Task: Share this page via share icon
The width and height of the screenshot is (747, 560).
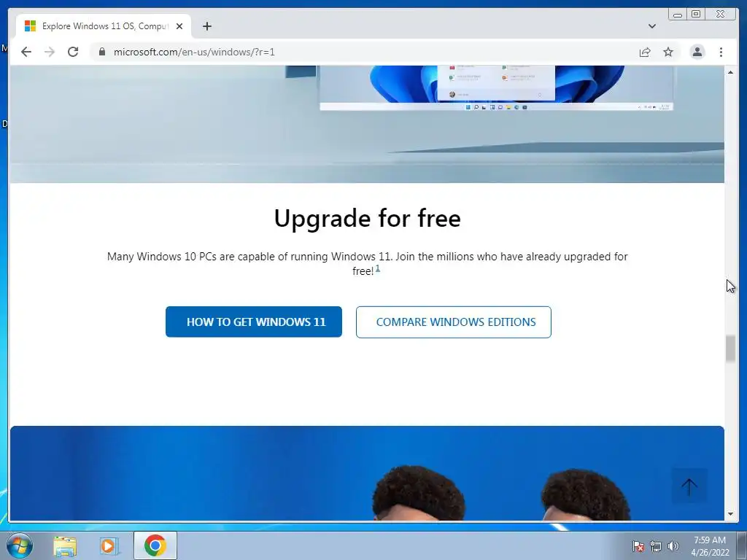Action: coord(645,52)
